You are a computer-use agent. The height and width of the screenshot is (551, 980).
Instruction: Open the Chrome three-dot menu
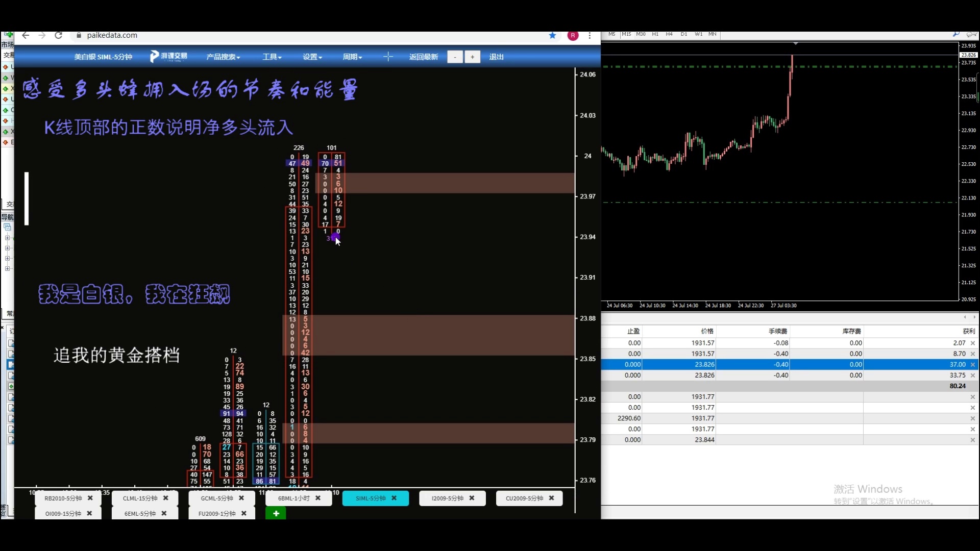click(x=590, y=35)
